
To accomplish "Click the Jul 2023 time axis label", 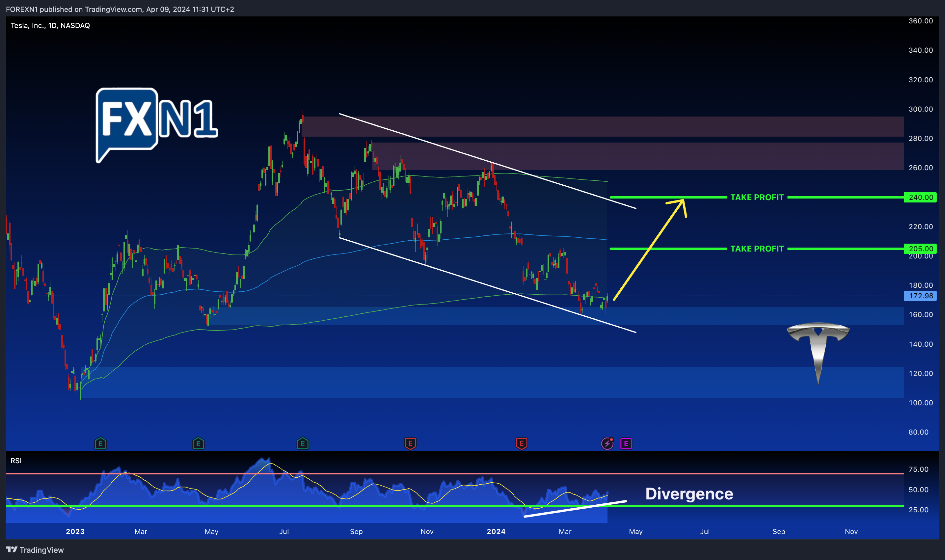I will [284, 531].
